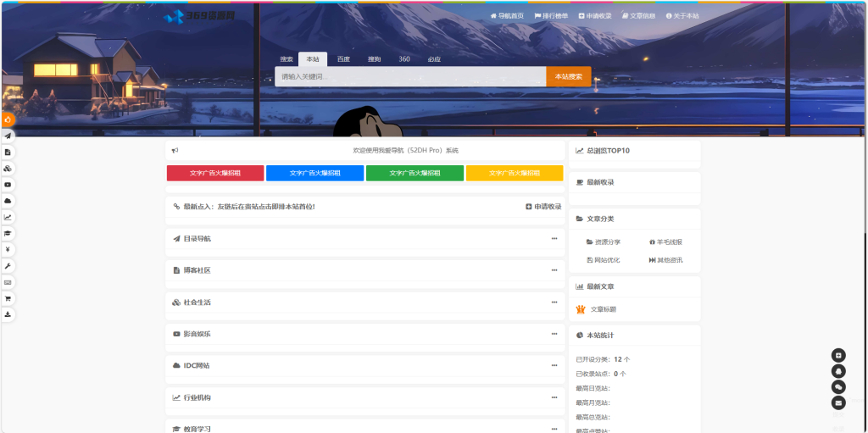868x433 pixels.
Task: Select the 搜索 search tab
Action: click(x=287, y=59)
